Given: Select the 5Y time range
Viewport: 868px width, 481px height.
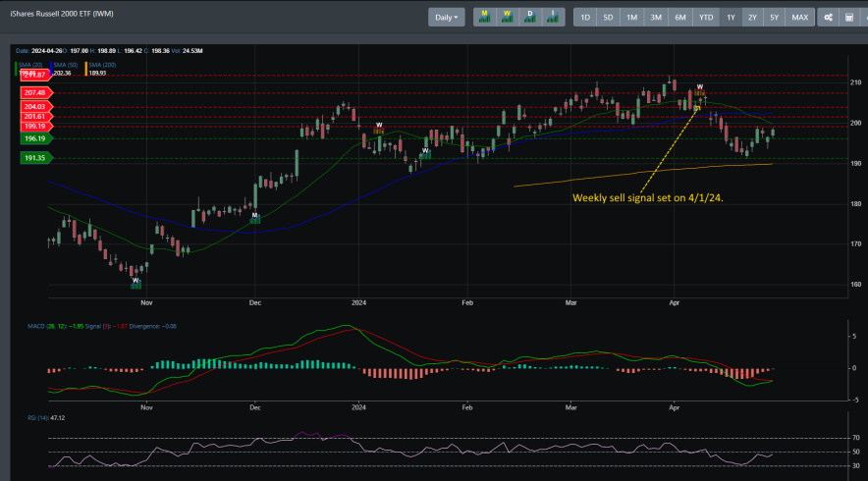Looking at the screenshot, I should pyautogui.click(x=774, y=17).
